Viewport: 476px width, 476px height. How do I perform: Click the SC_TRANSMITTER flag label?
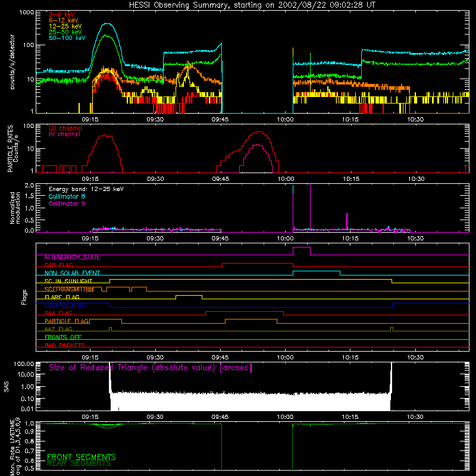tap(69, 289)
